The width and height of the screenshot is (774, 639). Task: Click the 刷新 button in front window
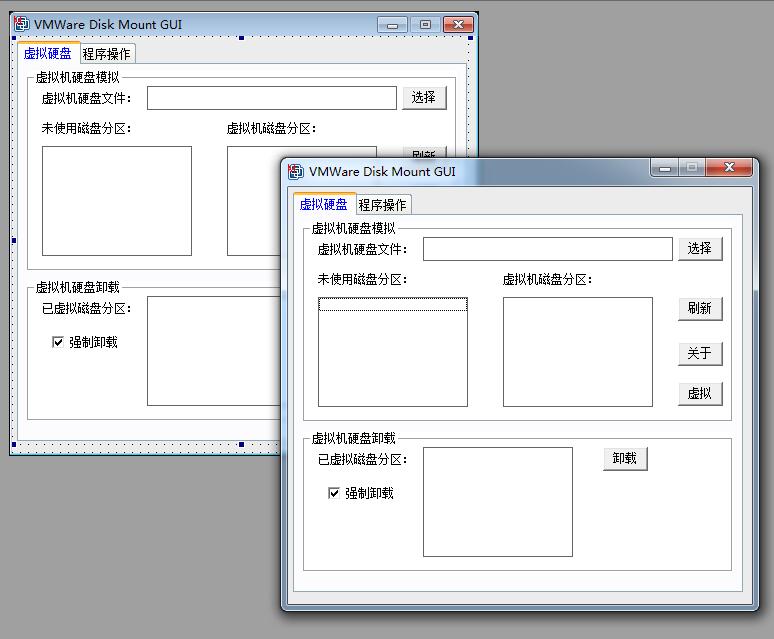[x=700, y=308]
